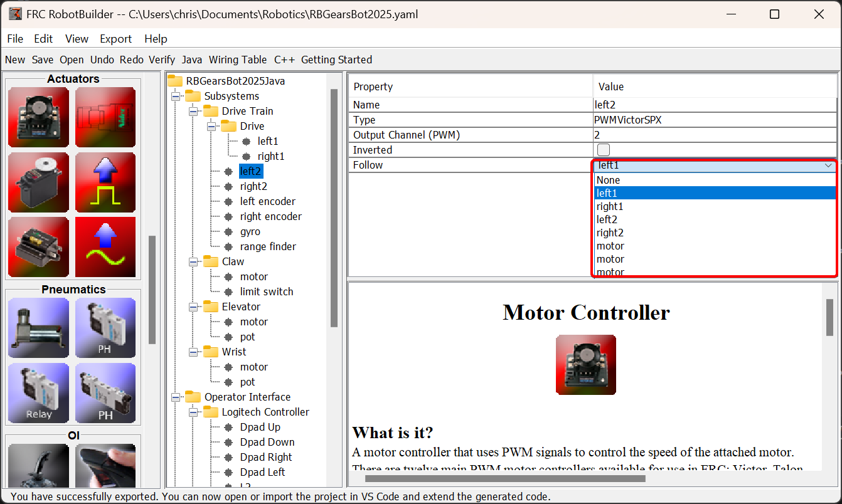Open the View menu
The image size is (842, 504).
pyautogui.click(x=77, y=39)
